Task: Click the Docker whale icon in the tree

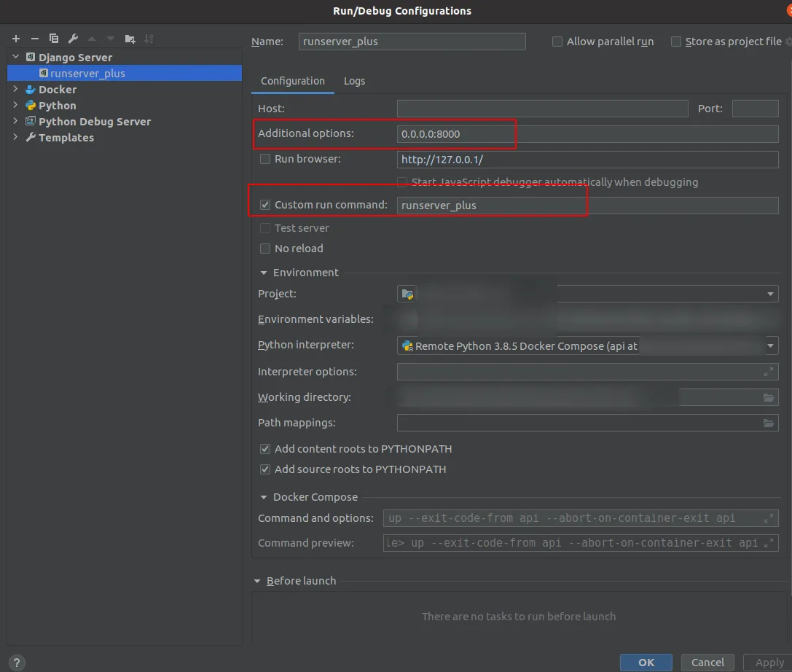Action: pos(31,90)
